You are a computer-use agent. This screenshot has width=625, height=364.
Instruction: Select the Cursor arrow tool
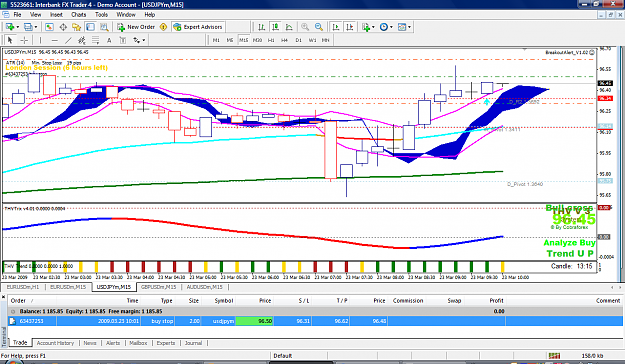pyautogui.click(x=10, y=40)
